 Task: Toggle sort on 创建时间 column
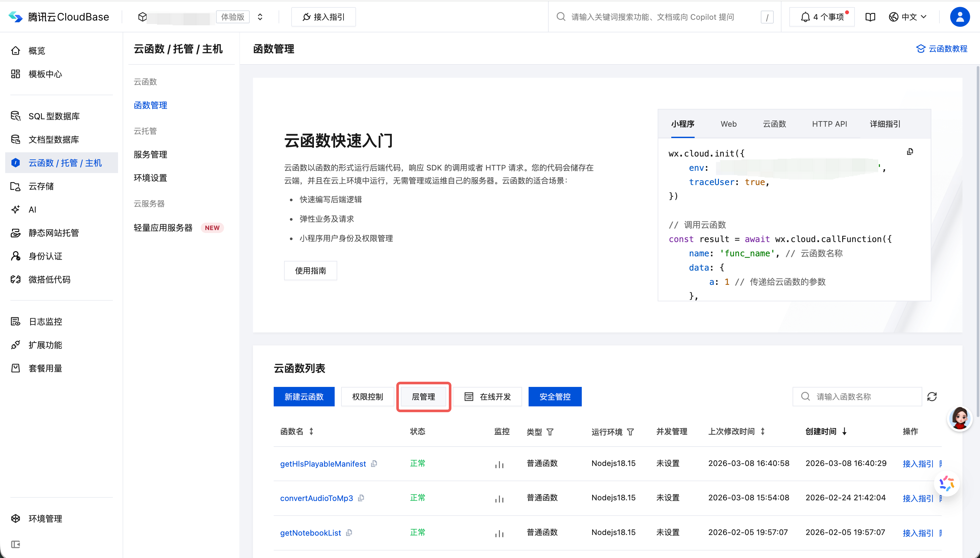tap(844, 432)
